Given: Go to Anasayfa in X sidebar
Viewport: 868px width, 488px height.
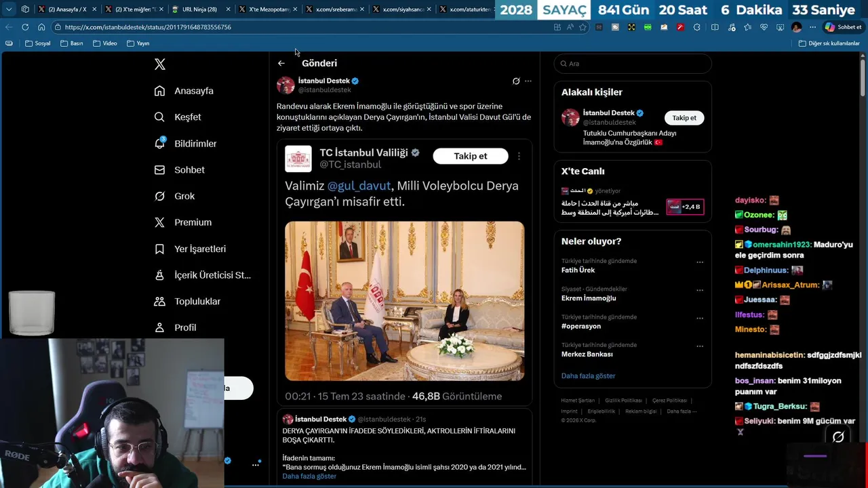Looking at the screenshot, I should coord(184,91).
